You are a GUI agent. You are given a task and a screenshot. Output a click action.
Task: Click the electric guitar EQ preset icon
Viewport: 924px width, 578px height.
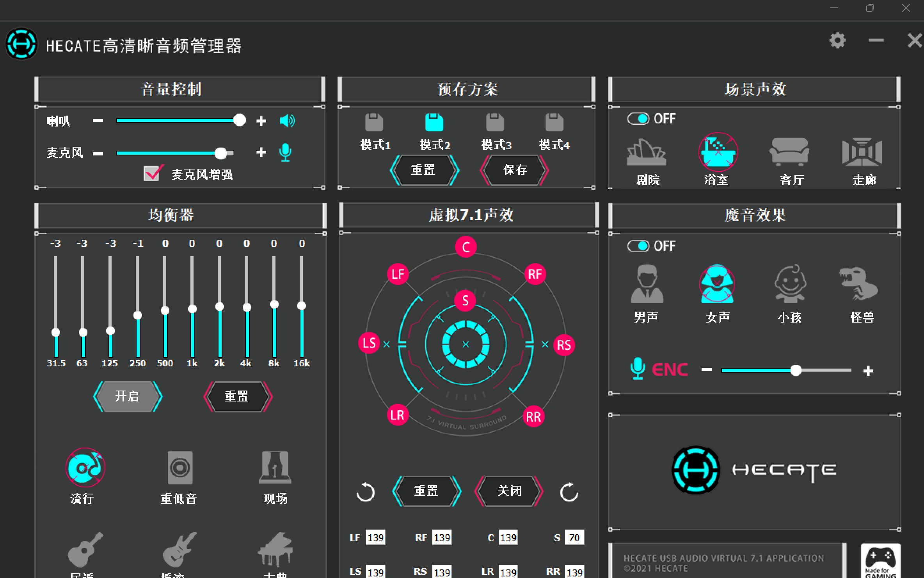pyautogui.click(x=180, y=549)
